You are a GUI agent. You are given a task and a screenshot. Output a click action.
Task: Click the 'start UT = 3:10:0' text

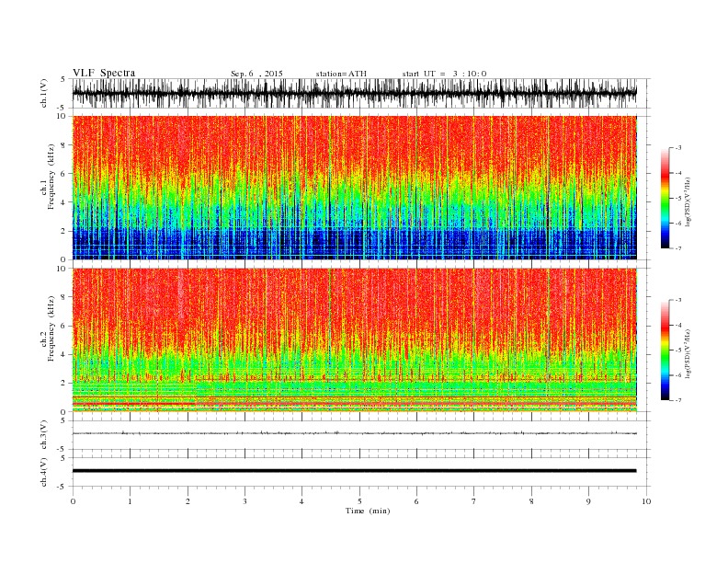pyautogui.click(x=444, y=74)
